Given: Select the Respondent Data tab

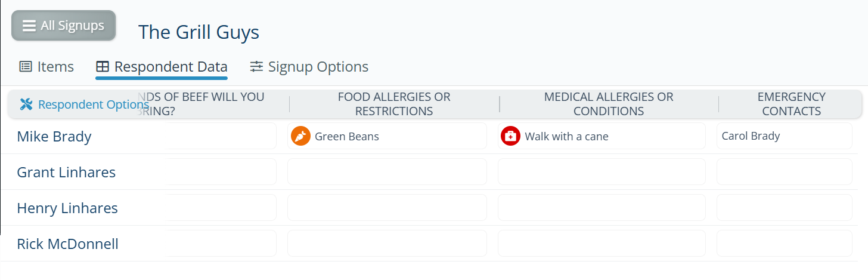Looking at the screenshot, I should (x=170, y=66).
